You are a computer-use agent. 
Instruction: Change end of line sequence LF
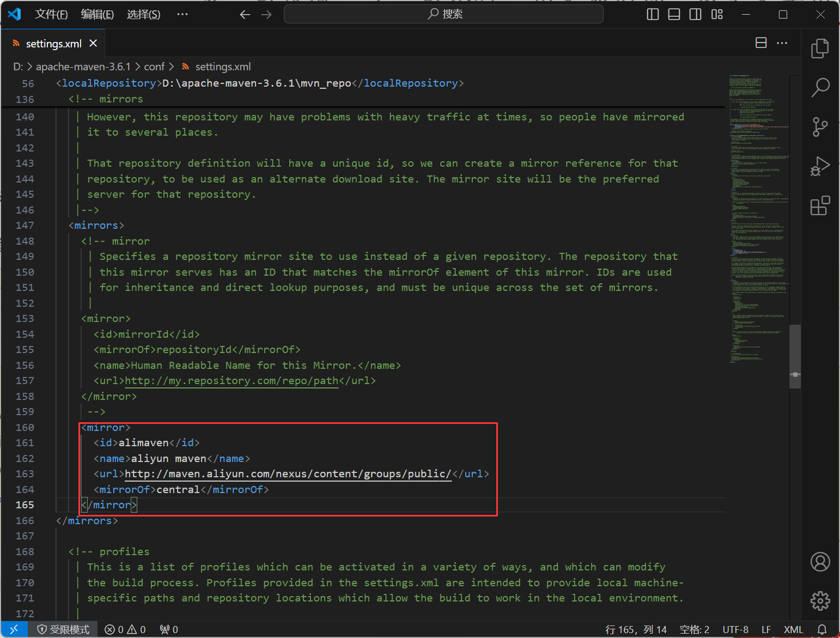tap(766, 629)
